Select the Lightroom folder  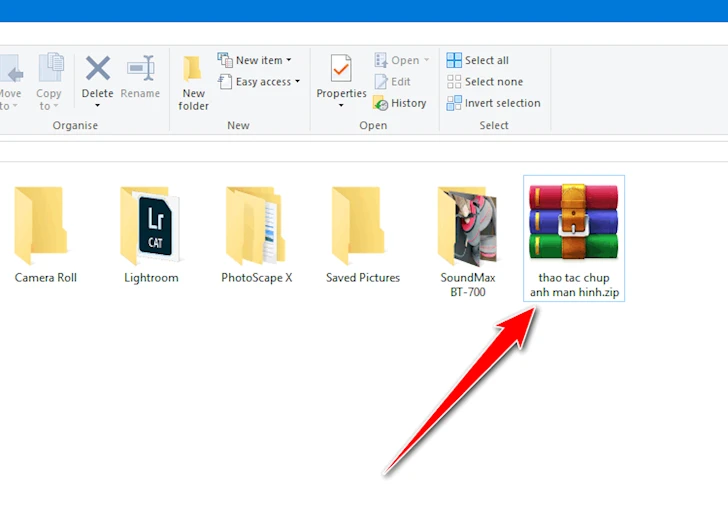pos(151,235)
